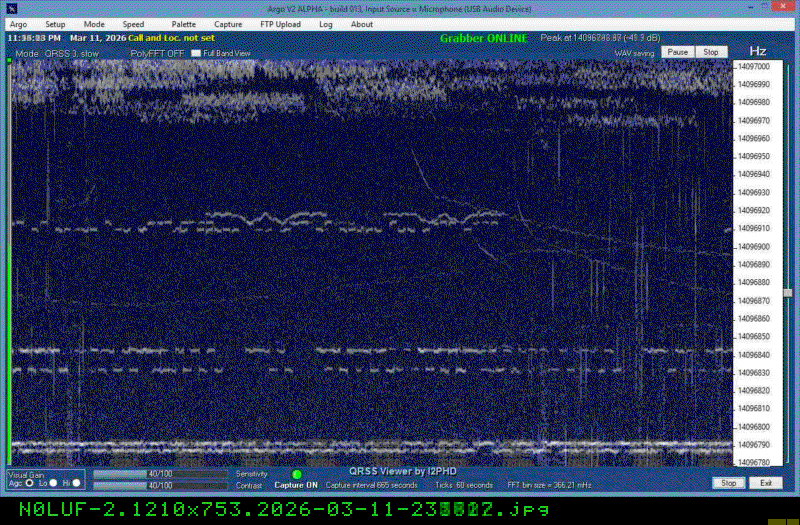Open the About menu
The image size is (800, 525).
[362, 24]
